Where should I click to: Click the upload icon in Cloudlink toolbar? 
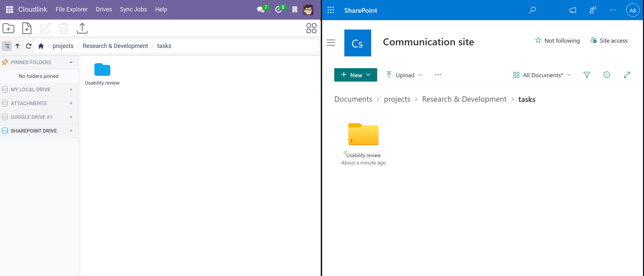pos(82,28)
